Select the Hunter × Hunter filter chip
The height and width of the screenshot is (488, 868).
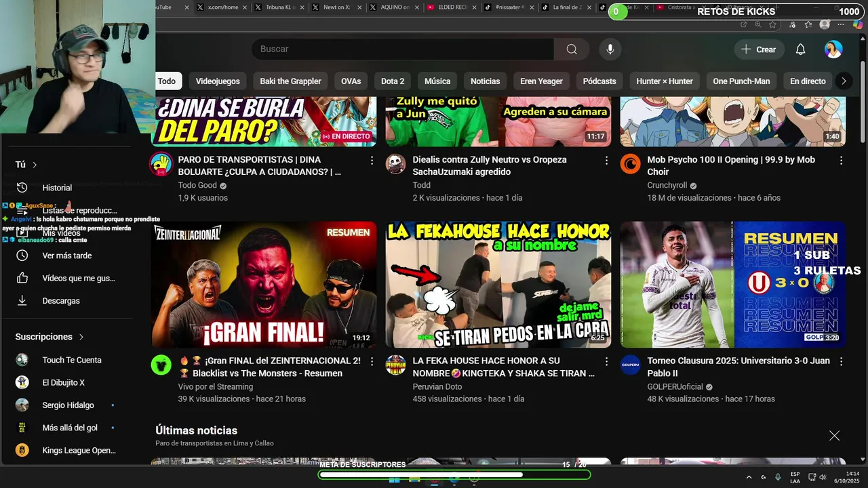point(665,81)
